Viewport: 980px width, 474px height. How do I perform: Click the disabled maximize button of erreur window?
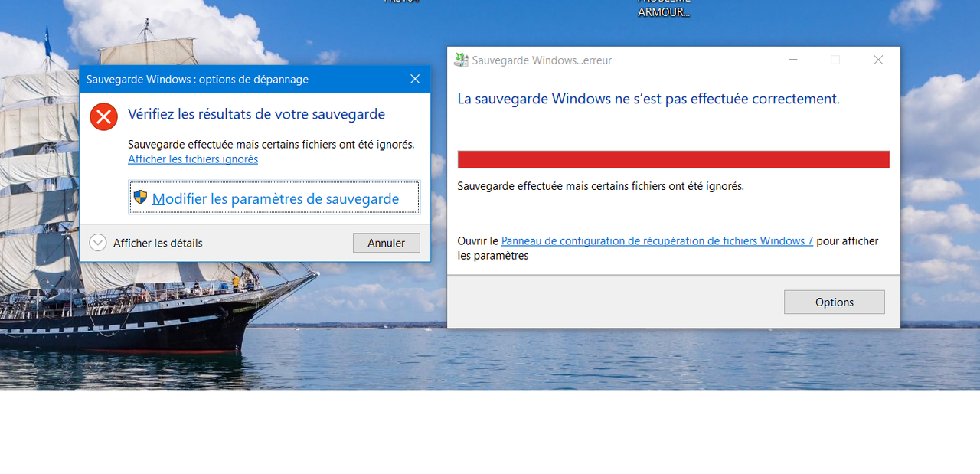(835, 60)
